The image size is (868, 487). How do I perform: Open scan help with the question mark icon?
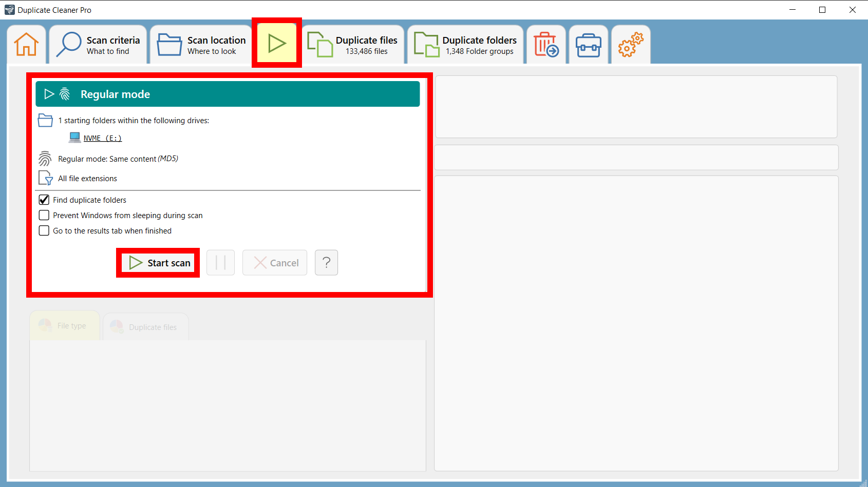tap(326, 262)
